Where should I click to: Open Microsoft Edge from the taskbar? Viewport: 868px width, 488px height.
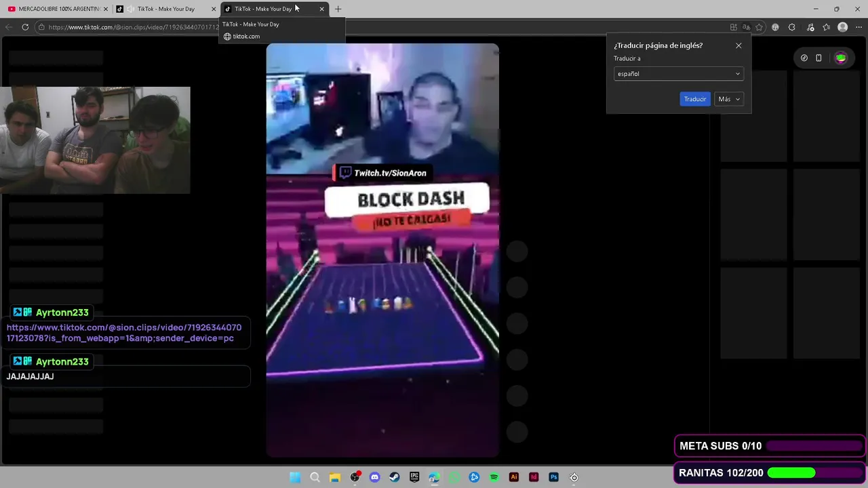click(x=434, y=477)
